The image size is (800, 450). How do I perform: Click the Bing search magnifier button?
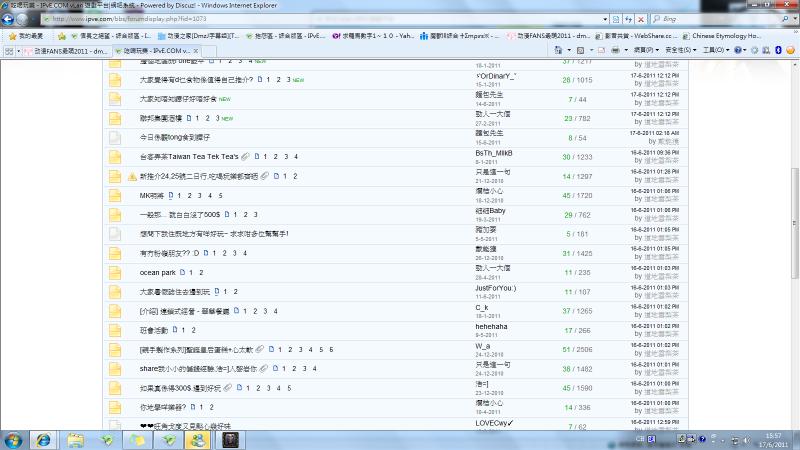[x=785, y=19]
